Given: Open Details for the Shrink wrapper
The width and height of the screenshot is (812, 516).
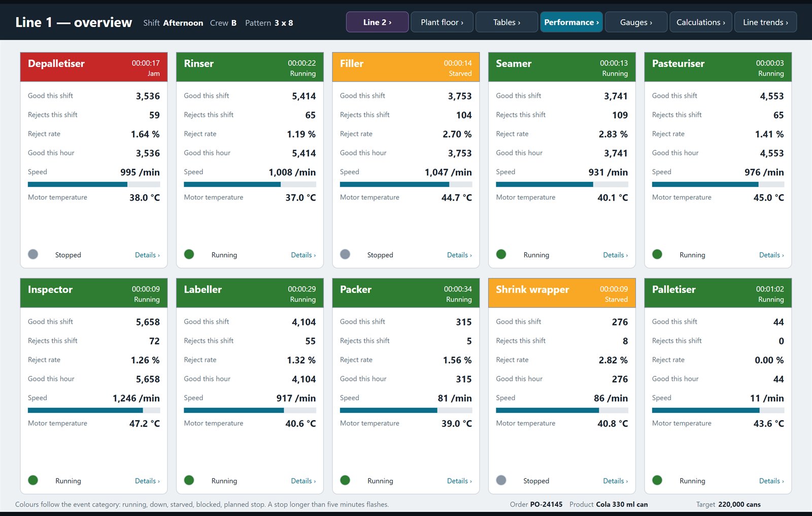Looking at the screenshot, I should 616,481.
